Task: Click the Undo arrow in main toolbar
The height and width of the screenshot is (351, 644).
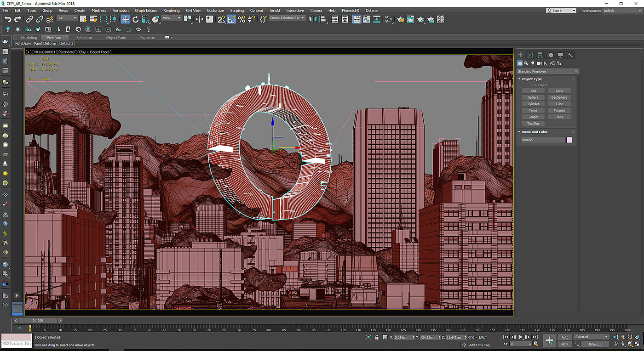Action: (x=8, y=19)
